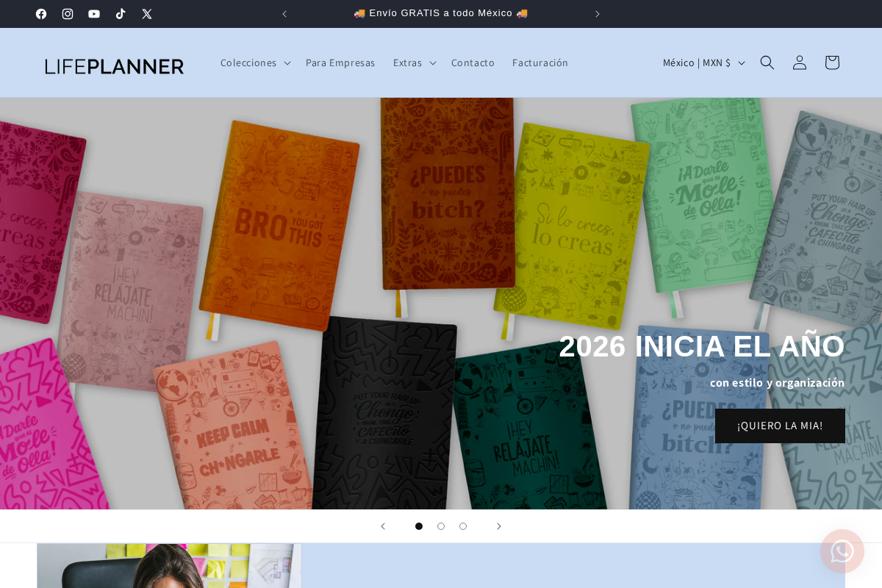Expand the Colecciones dropdown
Screen dimensions: 882x588
point(255,62)
